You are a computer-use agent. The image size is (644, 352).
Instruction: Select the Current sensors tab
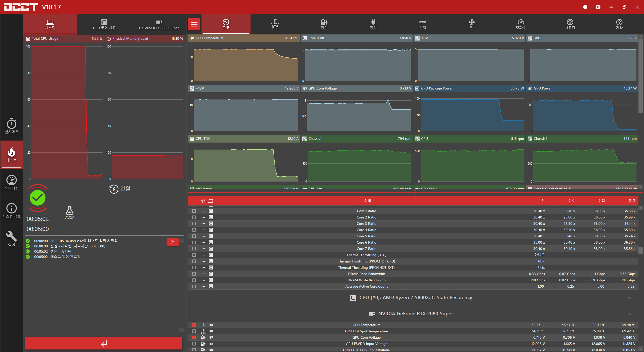423,24
